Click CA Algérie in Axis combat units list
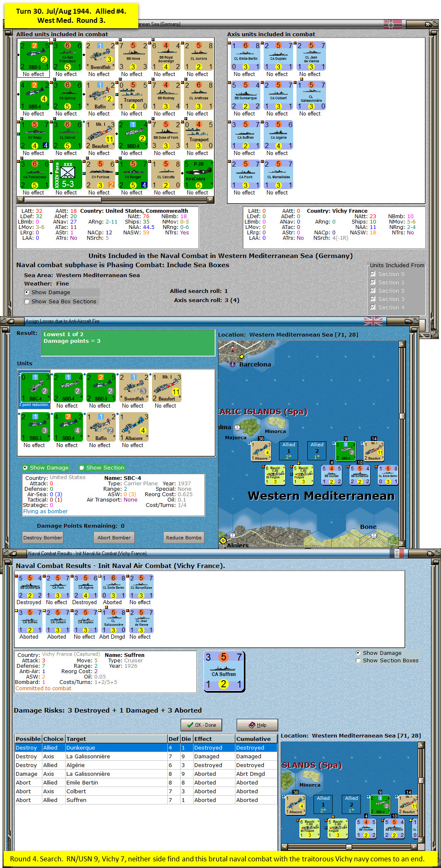The image size is (441, 868). click(x=278, y=135)
